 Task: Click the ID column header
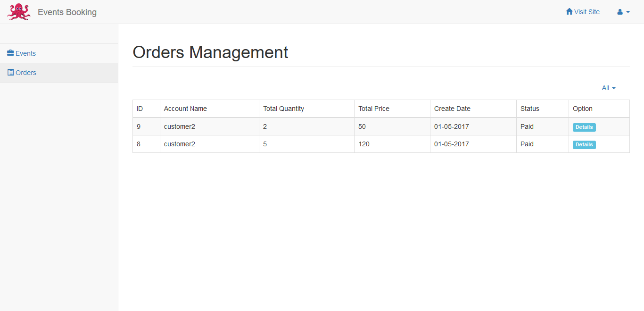[140, 109]
